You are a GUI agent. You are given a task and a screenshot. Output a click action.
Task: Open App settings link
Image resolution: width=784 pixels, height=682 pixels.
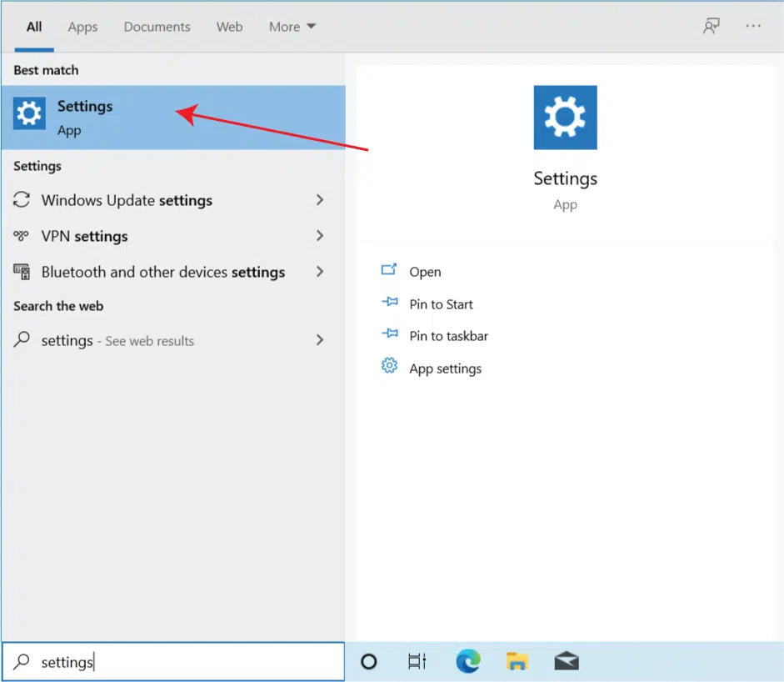point(445,369)
